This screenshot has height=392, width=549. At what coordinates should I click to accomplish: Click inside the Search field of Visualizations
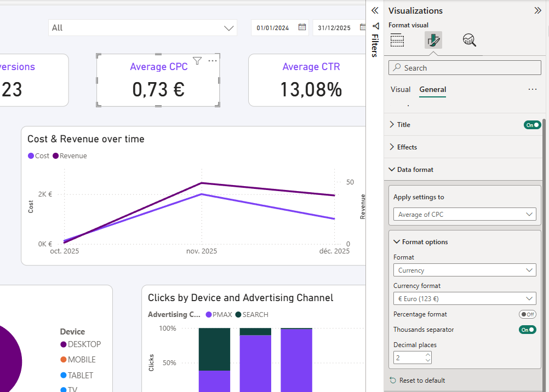click(464, 67)
